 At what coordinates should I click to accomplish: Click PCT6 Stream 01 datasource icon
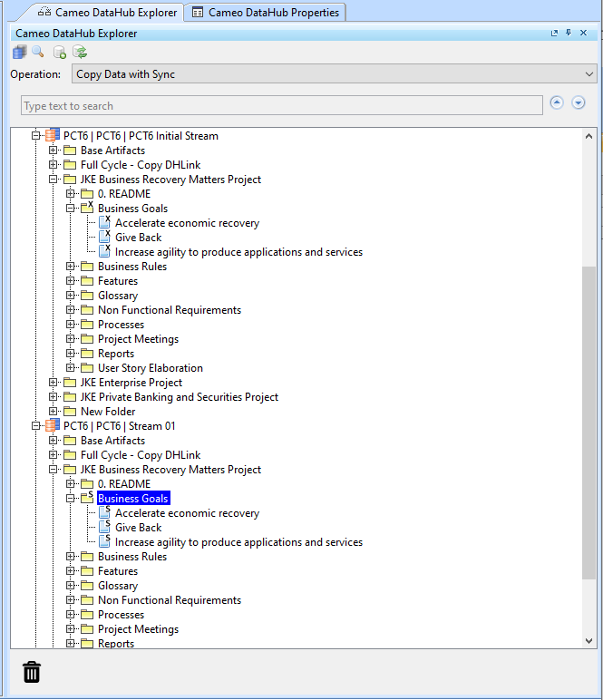click(53, 425)
